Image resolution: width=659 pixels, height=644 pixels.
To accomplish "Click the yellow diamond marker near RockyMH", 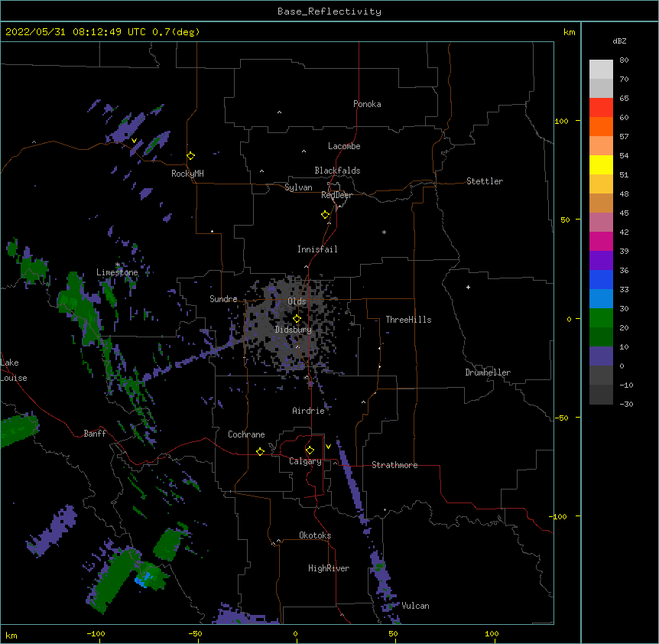I will pos(191,156).
